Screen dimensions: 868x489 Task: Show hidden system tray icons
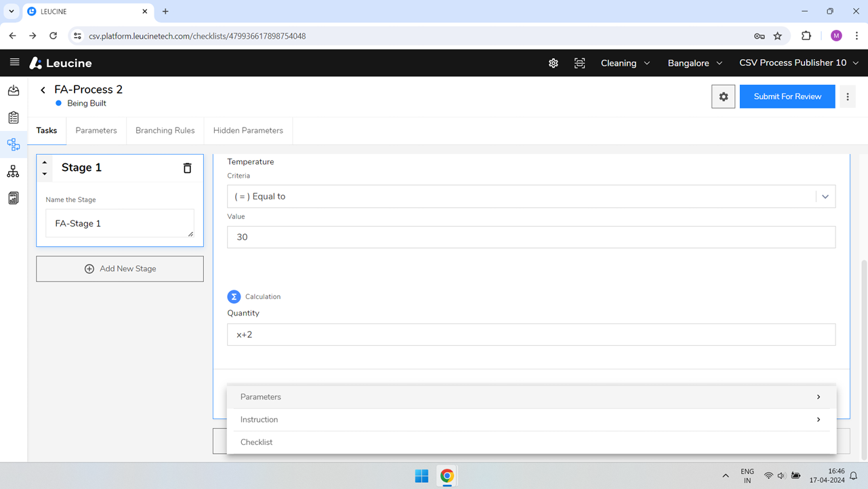click(x=726, y=476)
